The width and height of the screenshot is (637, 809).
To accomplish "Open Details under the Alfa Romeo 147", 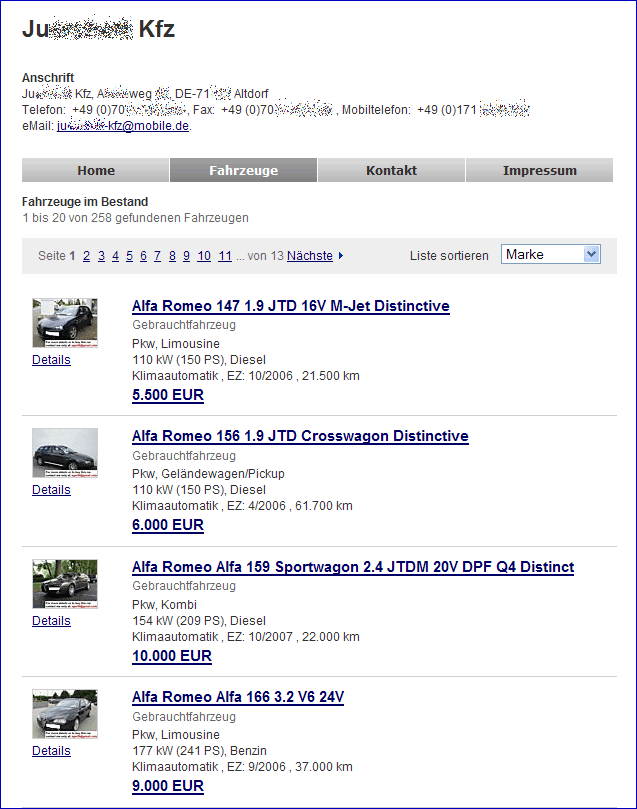I will pyautogui.click(x=51, y=360).
